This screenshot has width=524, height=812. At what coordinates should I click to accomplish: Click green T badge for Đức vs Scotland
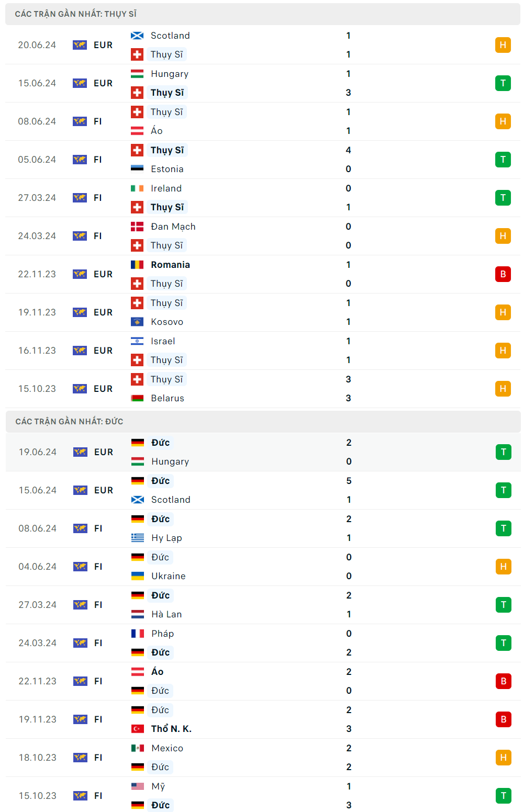[503, 490]
